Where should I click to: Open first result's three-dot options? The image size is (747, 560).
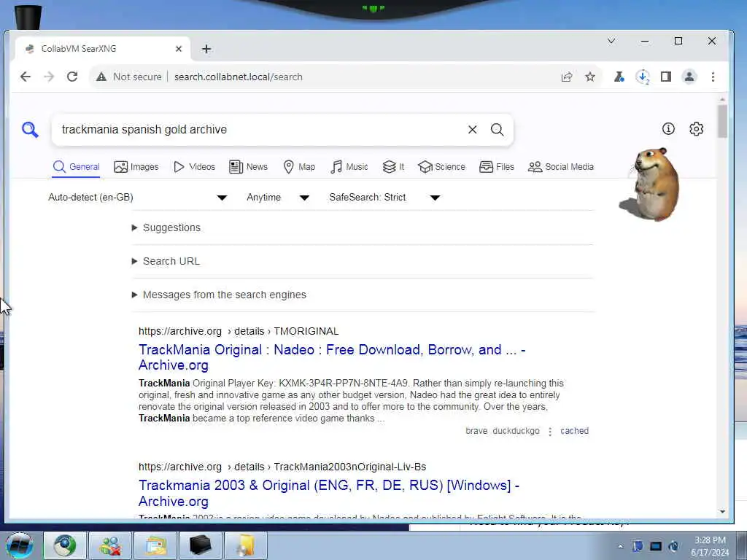tap(550, 432)
